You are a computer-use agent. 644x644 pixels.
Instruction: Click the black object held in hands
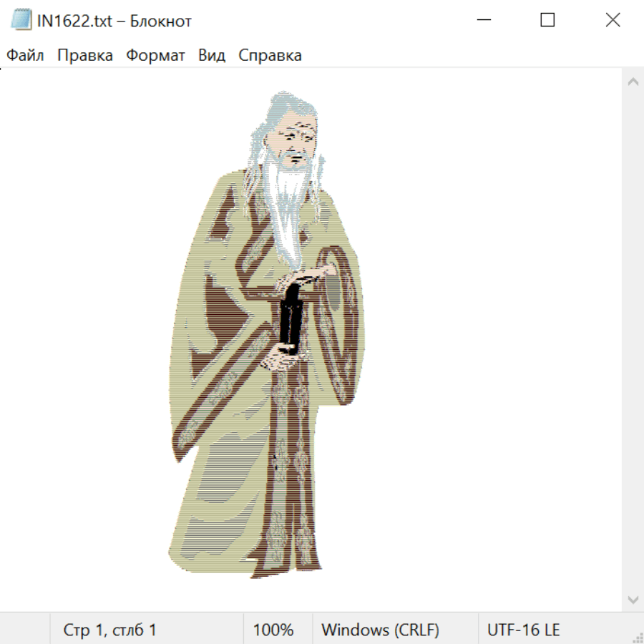coord(291,319)
